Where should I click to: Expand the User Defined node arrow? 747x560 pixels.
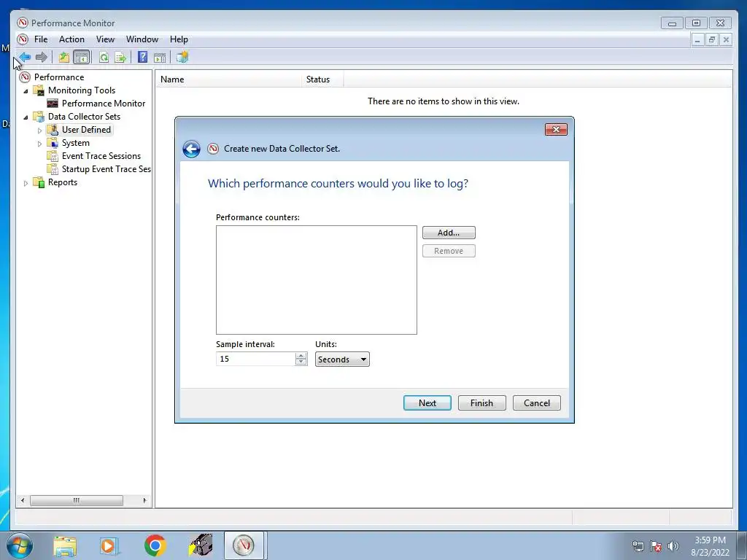click(x=39, y=130)
